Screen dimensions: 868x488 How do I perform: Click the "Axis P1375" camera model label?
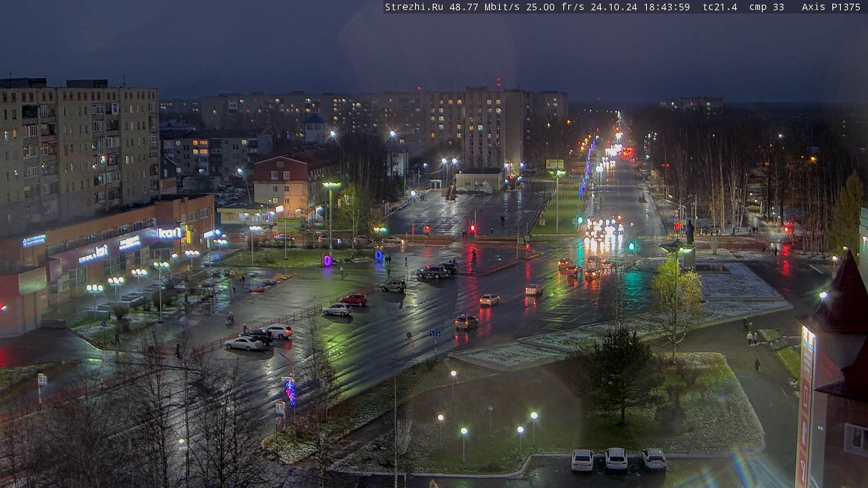(x=831, y=7)
